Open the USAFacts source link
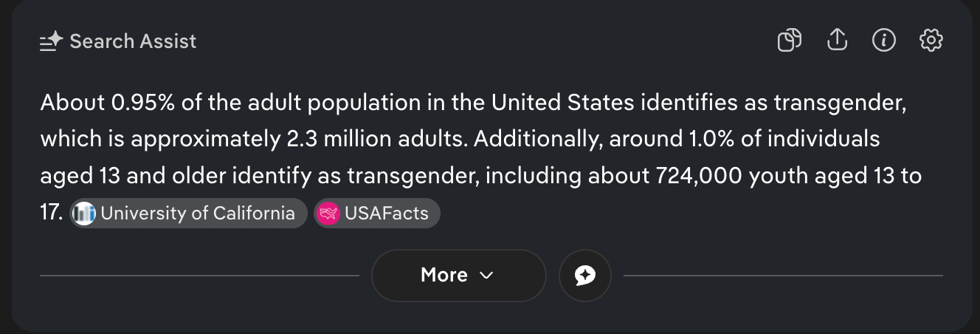The width and height of the screenshot is (980, 334). coord(386,214)
